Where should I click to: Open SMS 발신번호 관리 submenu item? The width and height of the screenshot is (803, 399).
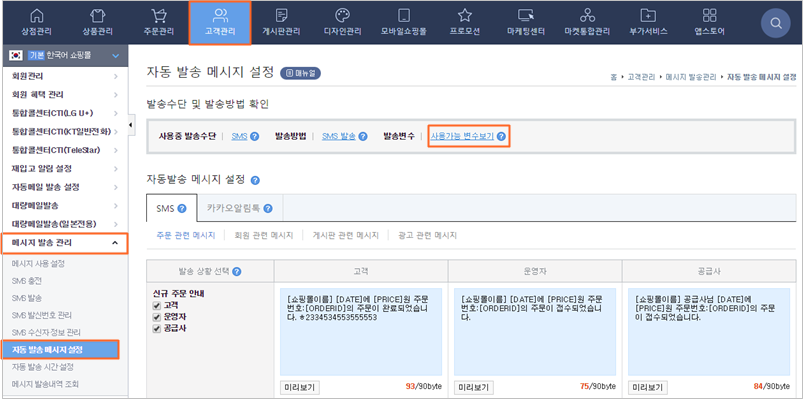pyautogui.click(x=41, y=316)
